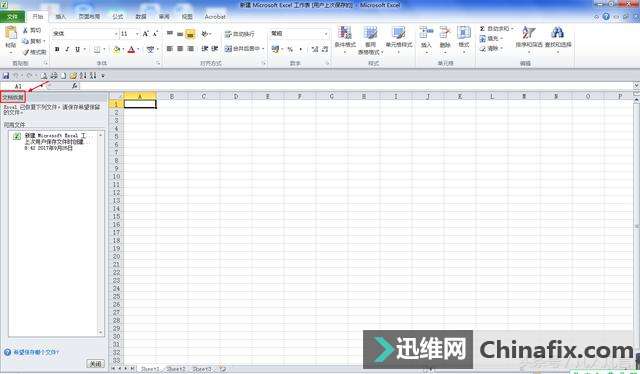Select column C header
Viewport: 640px width, 374px height.
pyautogui.click(x=204, y=96)
